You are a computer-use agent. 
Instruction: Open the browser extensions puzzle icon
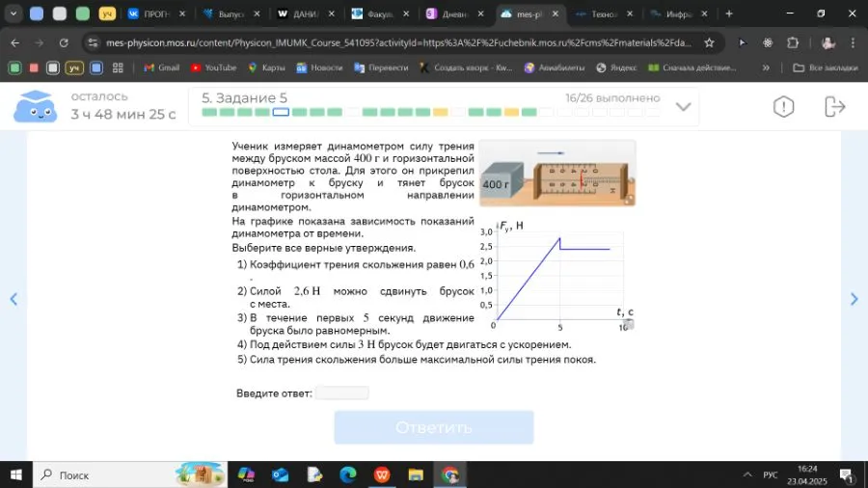pos(793,42)
